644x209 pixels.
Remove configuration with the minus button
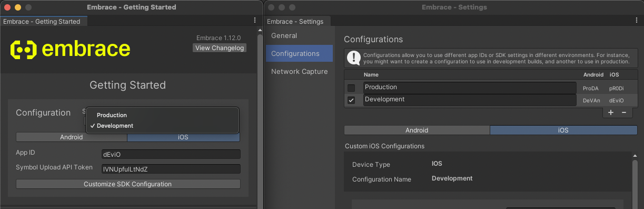[x=624, y=112]
